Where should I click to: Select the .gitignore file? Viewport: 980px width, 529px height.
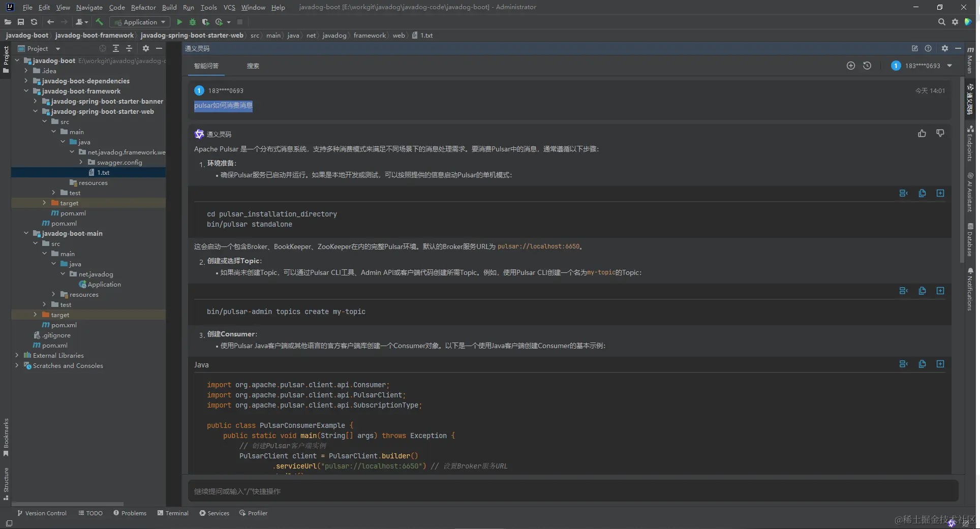click(56, 335)
